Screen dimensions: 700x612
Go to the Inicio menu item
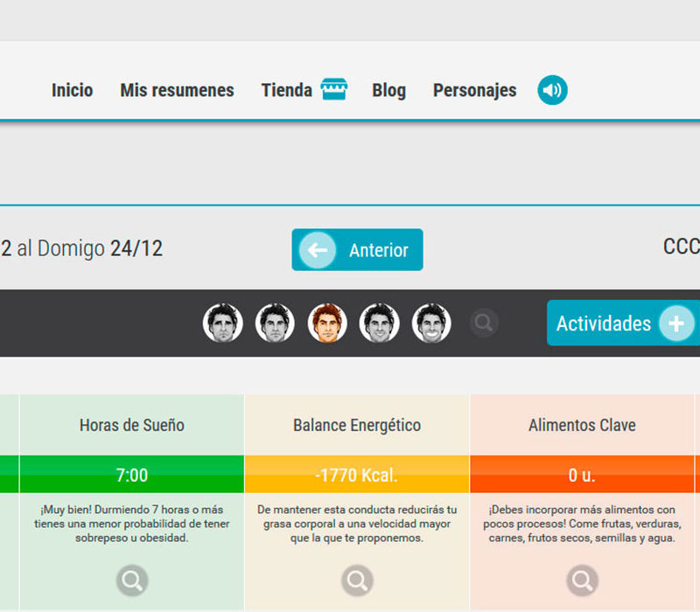(72, 90)
